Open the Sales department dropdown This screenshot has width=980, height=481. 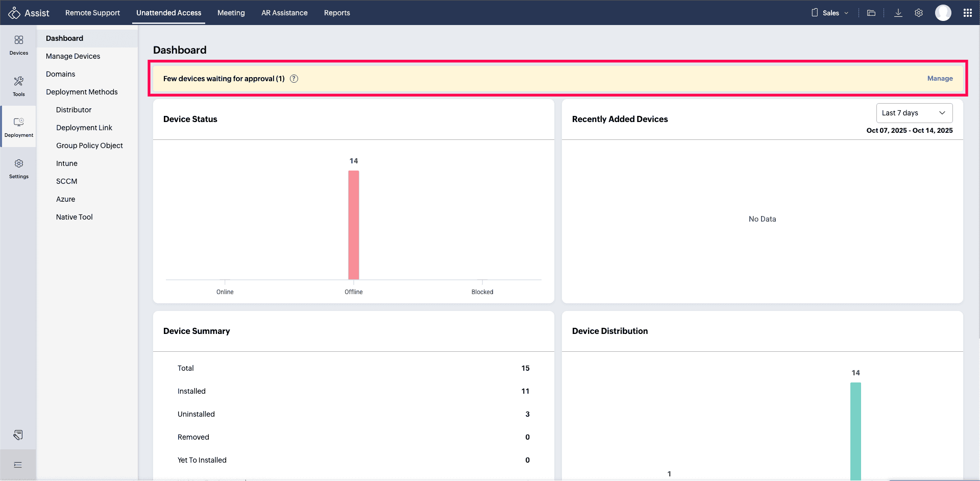click(830, 13)
